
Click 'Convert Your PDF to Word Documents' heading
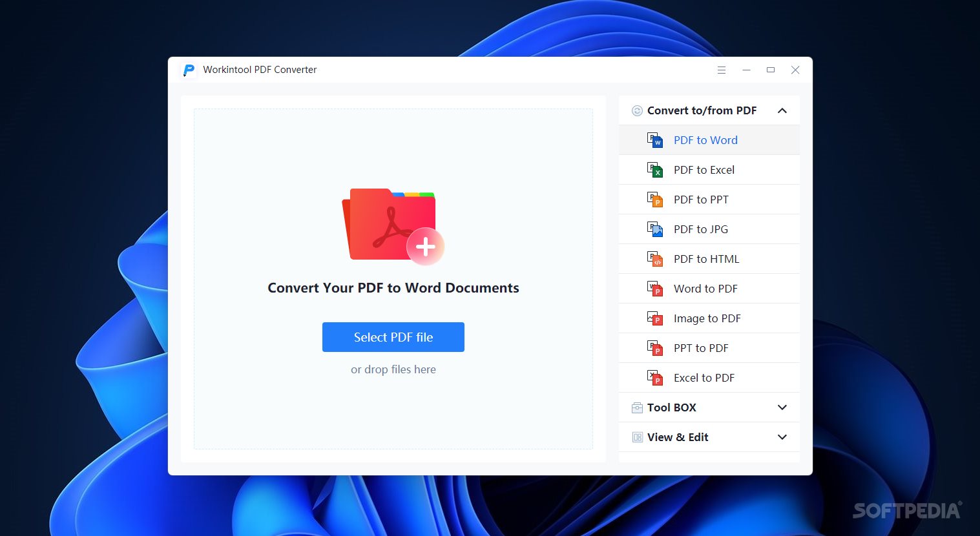(x=393, y=288)
